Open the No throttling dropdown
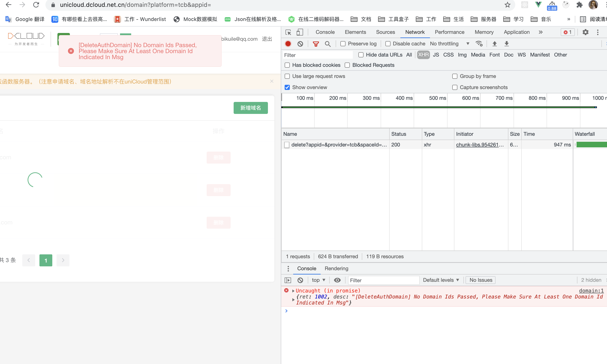Viewport: 607px width, 364px height. [449, 44]
